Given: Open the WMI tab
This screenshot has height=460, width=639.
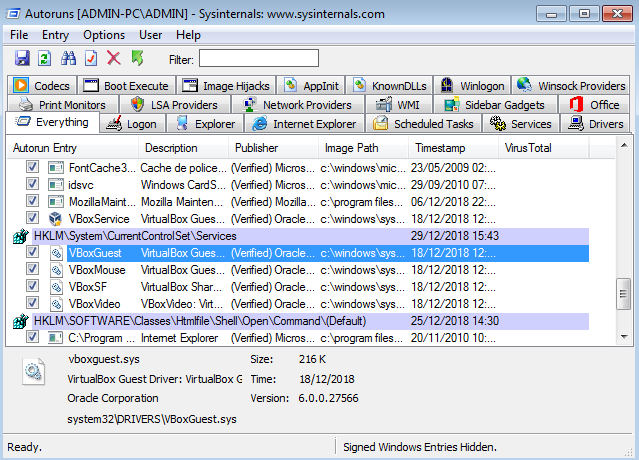Looking at the screenshot, I should point(399,105).
